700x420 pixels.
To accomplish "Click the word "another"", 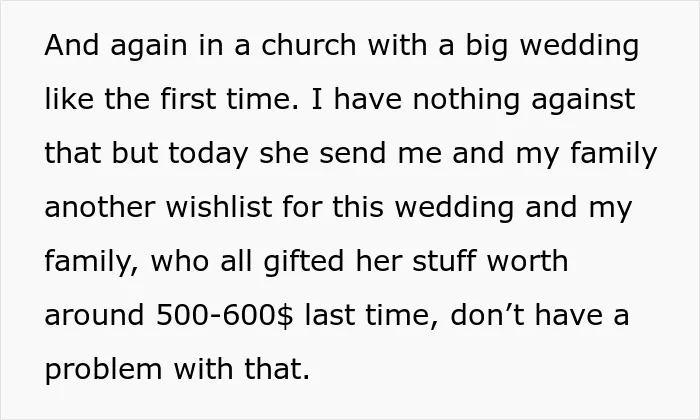I will pyautogui.click(x=100, y=207).
